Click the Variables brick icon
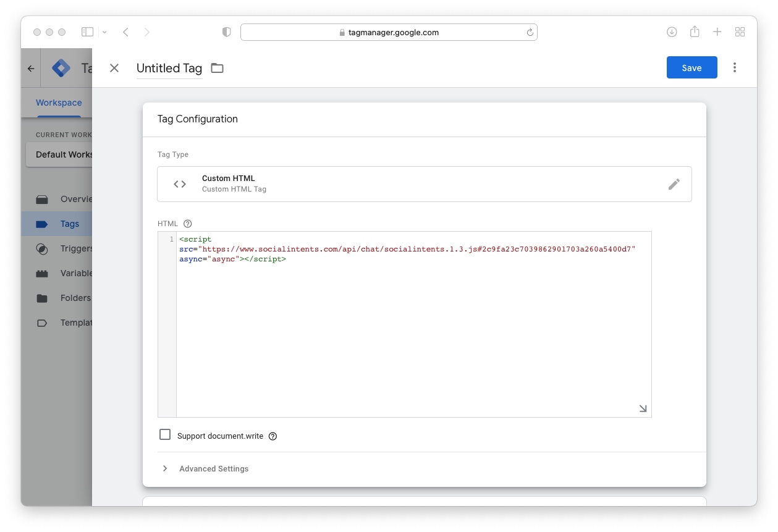 [x=42, y=274]
